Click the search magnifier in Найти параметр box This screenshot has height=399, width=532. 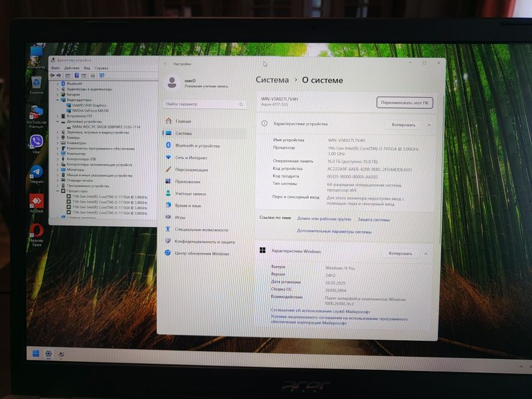(241, 104)
